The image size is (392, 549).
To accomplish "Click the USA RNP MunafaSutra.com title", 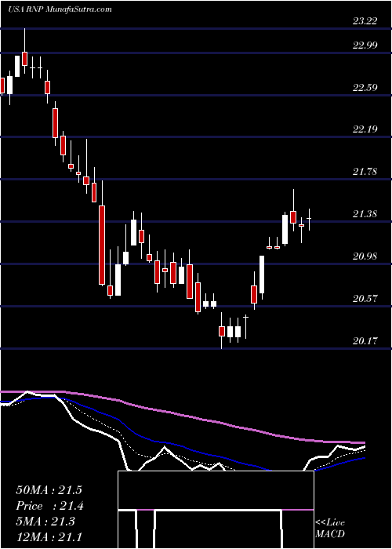I will pyautogui.click(x=60, y=9).
